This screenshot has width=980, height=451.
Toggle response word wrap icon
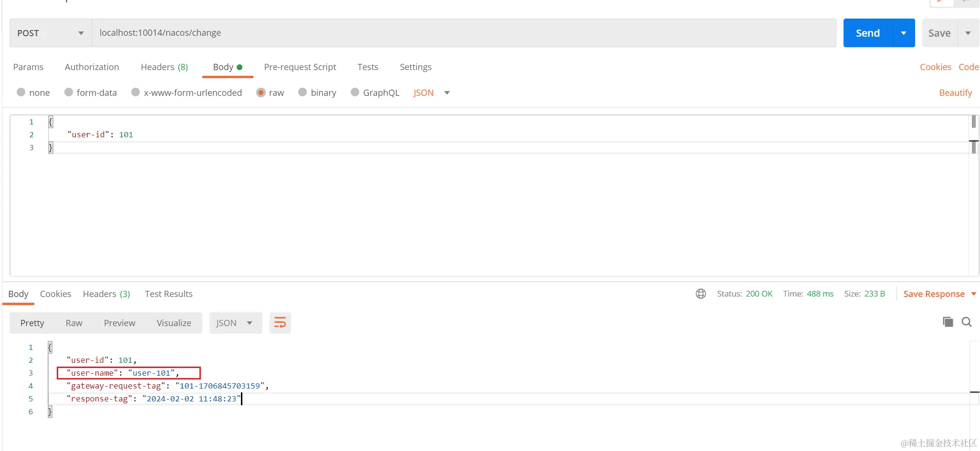click(280, 323)
